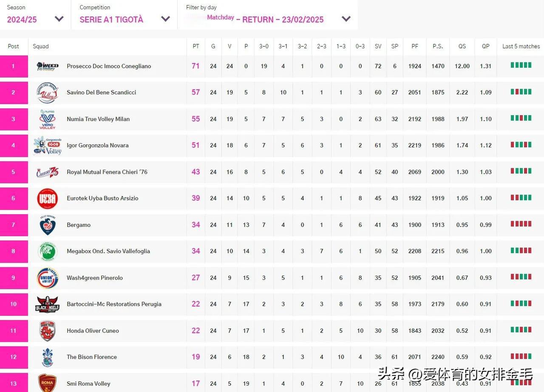
Task: Click the Volley Bergamo team logo
Action: 47,225
